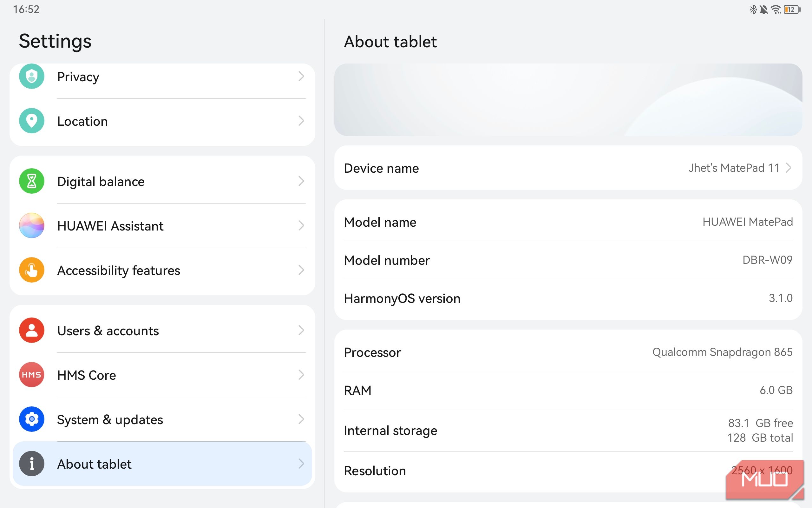
Task: Tap the Processor label
Action: [x=372, y=352]
